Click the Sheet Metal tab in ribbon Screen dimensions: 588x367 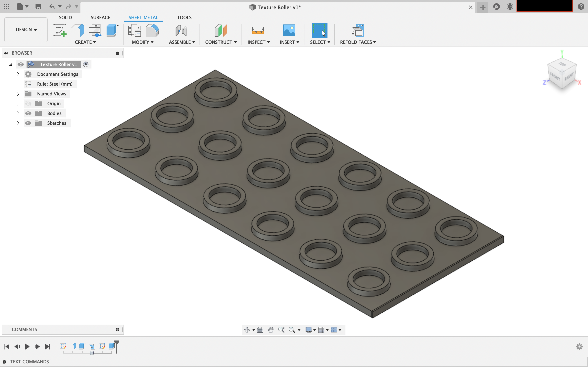143,17
